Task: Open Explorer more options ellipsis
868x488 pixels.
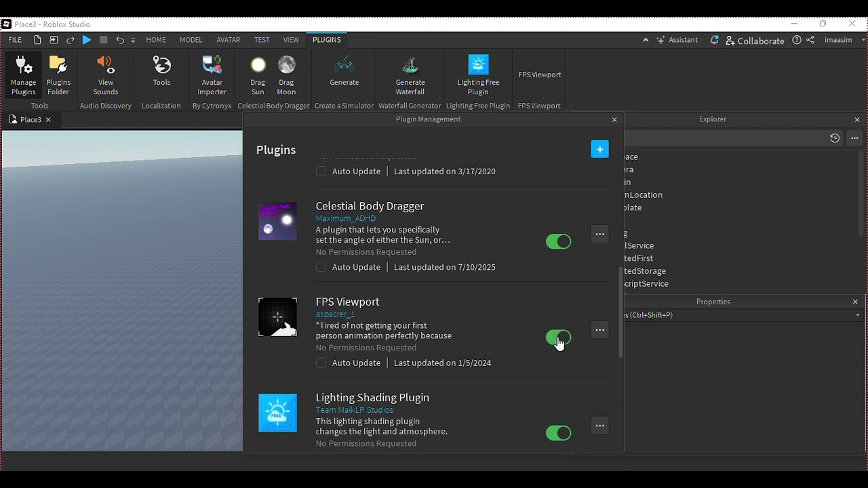Action: [x=854, y=138]
